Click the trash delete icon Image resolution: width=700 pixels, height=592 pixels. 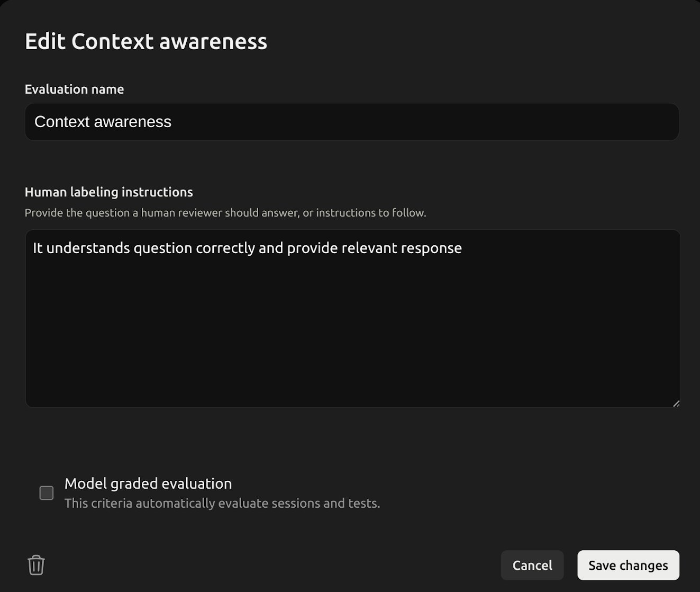click(36, 565)
